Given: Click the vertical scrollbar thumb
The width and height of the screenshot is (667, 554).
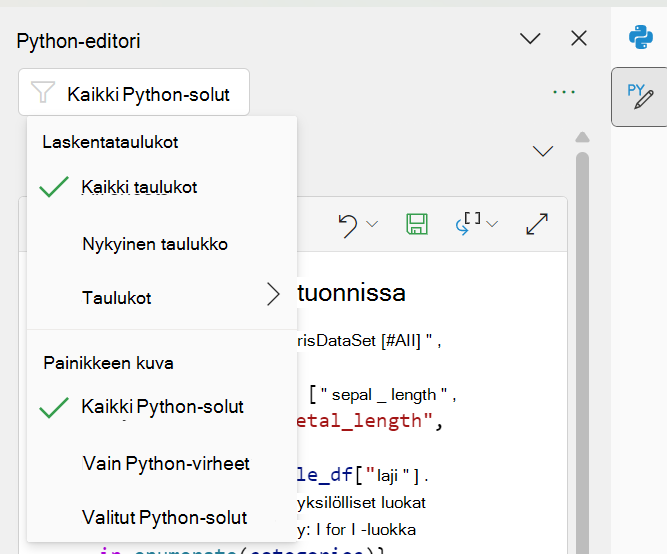Looking at the screenshot, I should pyautogui.click(x=582, y=353).
